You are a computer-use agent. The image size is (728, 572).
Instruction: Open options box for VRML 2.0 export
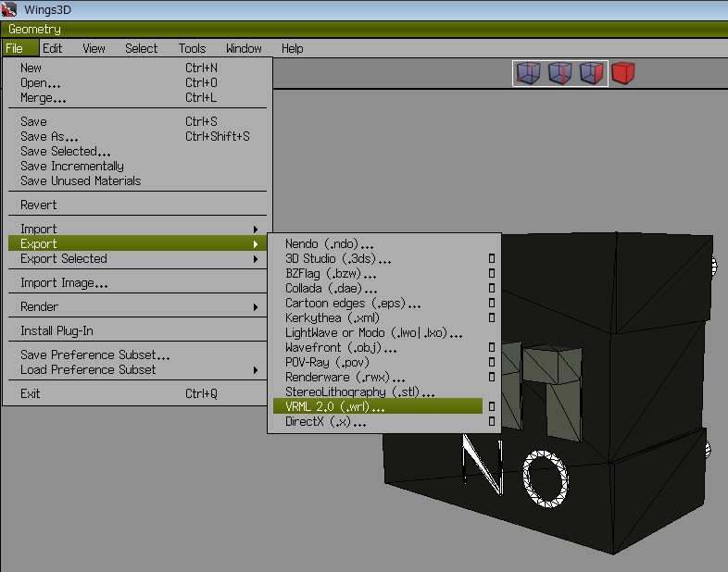pyautogui.click(x=492, y=407)
